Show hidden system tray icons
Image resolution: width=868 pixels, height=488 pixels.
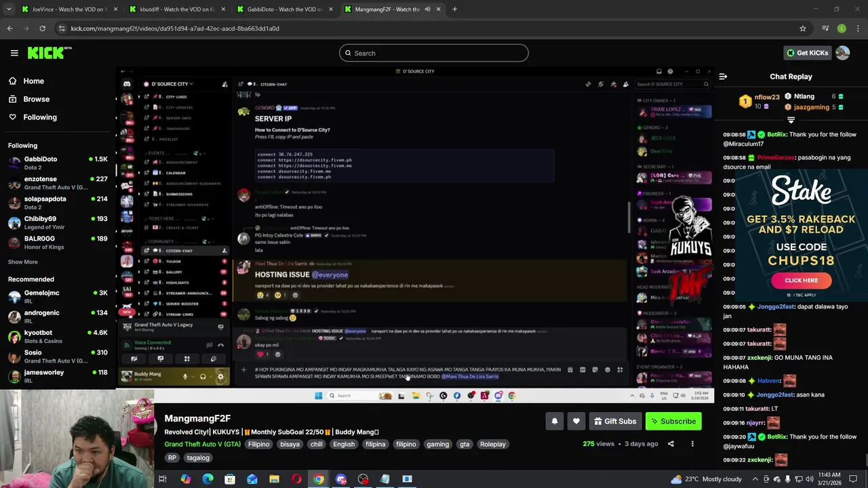(755, 479)
